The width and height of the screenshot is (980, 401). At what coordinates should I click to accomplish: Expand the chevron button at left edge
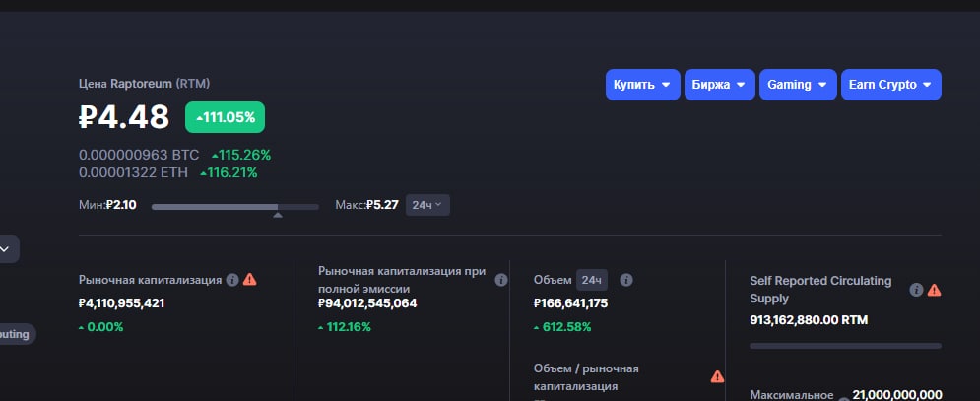click(5, 249)
